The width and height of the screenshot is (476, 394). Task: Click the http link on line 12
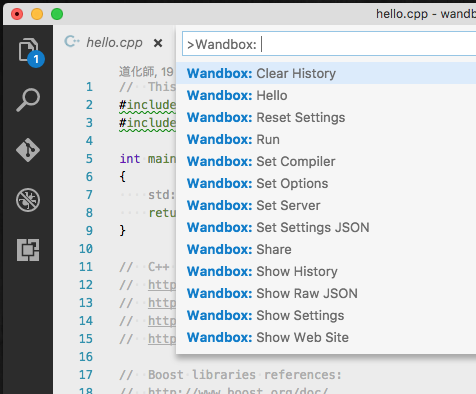click(162, 285)
